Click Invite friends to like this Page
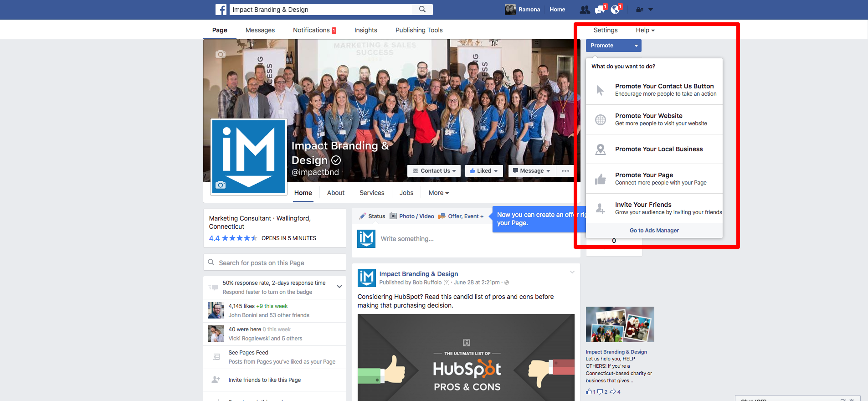The image size is (868, 401). pyautogui.click(x=264, y=380)
